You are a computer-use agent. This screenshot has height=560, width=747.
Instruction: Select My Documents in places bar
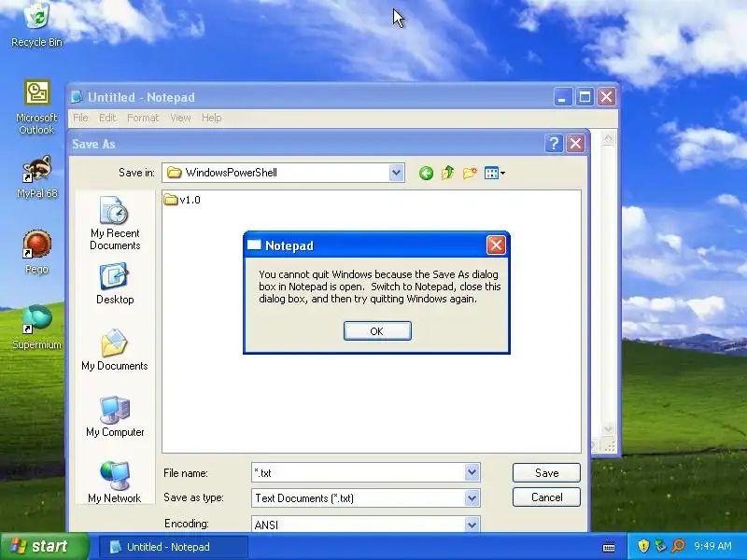click(115, 350)
